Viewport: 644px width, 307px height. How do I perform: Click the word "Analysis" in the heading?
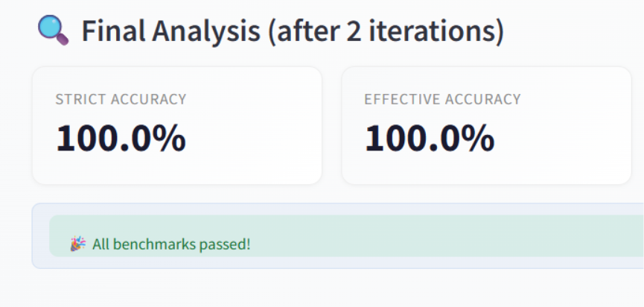coord(204,31)
